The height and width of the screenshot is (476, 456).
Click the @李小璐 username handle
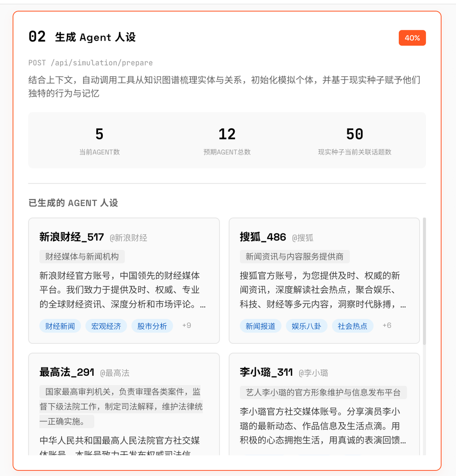tap(313, 373)
